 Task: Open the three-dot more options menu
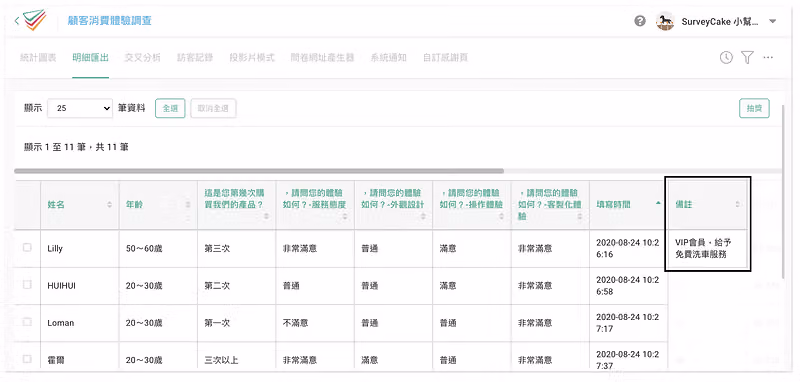(x=768, y=58)
